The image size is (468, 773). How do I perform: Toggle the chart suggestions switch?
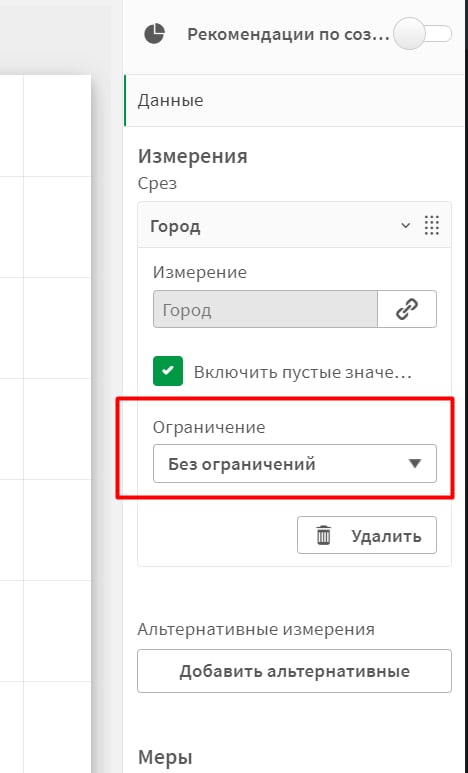coord(423,34)
